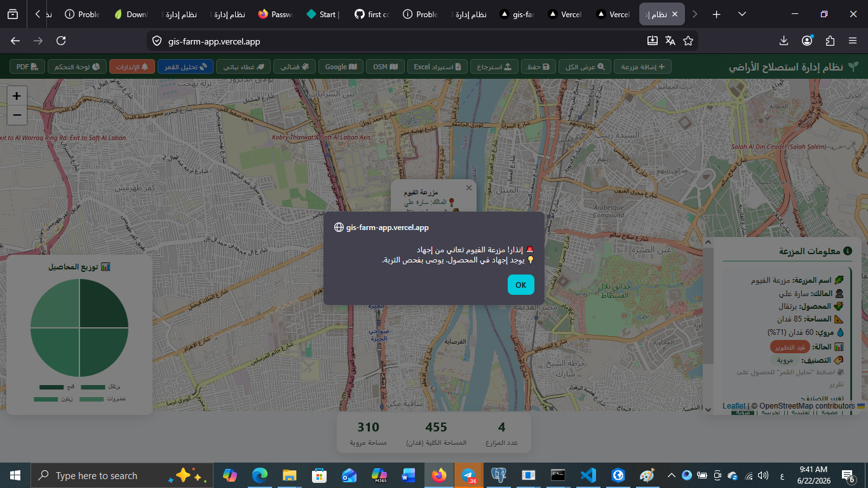Open Telegram from the taskbar
The width and height of the screenshot is (868, 488).
pyautogui.click(x=468, y=475)
